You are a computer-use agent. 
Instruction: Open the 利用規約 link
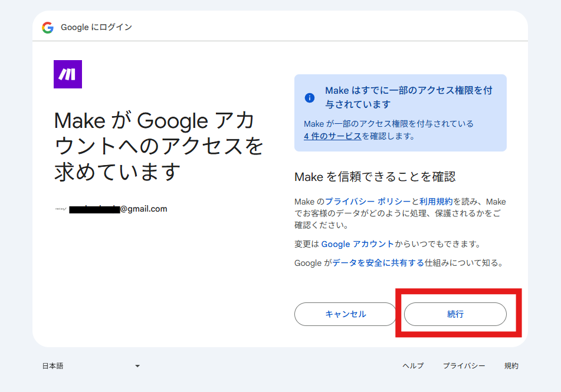coord(436,202)
